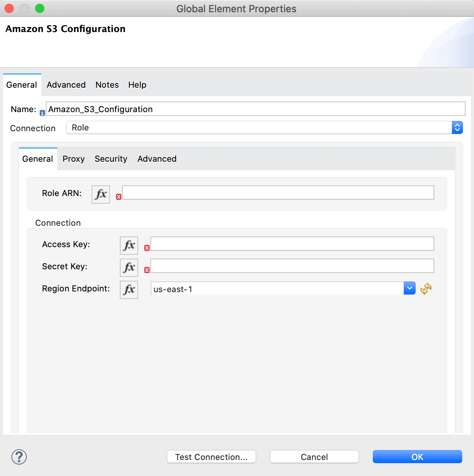This screenshot has width=474, height=476.
Task: Switch to the Proxy tab
Action: pos(73,159)
